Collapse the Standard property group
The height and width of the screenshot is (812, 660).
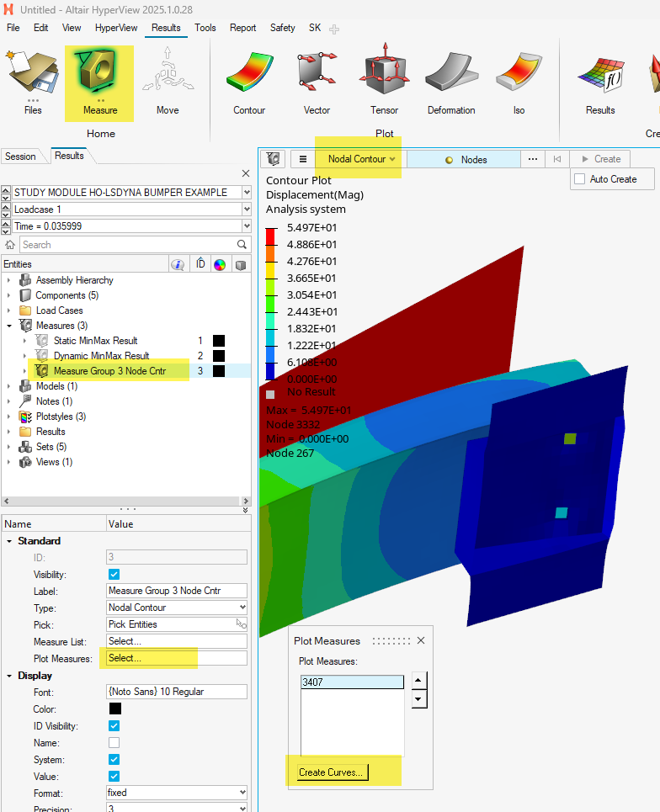point(9,541)
